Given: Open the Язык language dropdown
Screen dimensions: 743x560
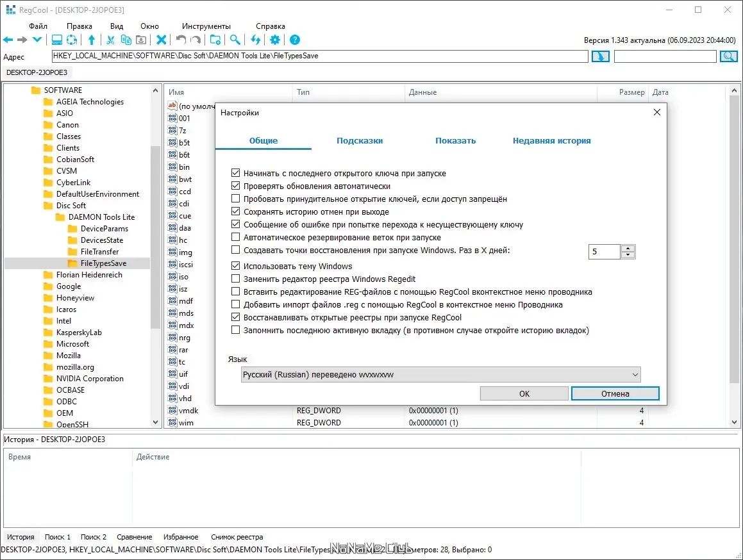Looking at the screenshot, I should point(440,374).
